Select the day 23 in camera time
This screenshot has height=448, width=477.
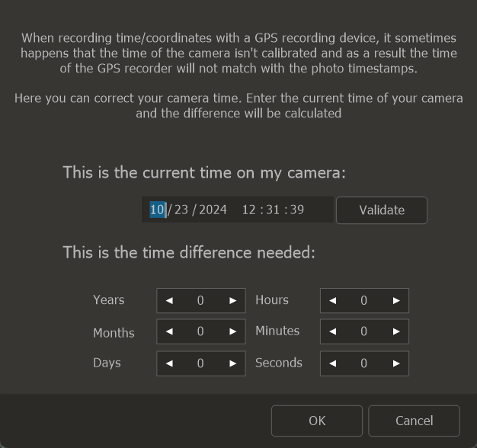coord(181,210)
